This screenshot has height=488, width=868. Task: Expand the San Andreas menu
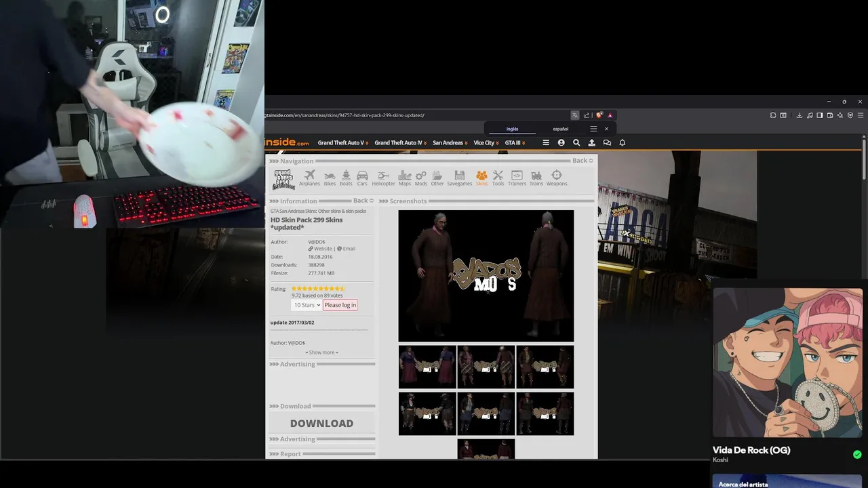coord(450,143)
